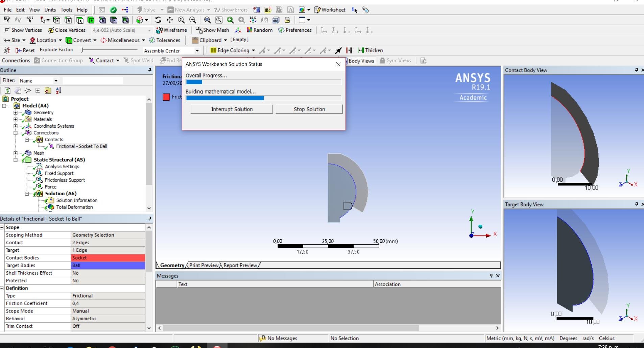Switch to the Report Preview tab
The image size is (644, 348).
(240, 265)
